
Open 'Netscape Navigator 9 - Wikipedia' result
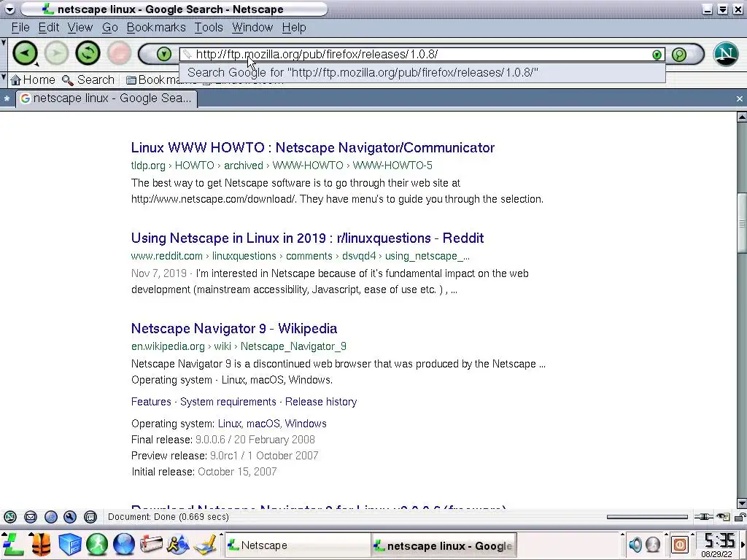[234, 329]
